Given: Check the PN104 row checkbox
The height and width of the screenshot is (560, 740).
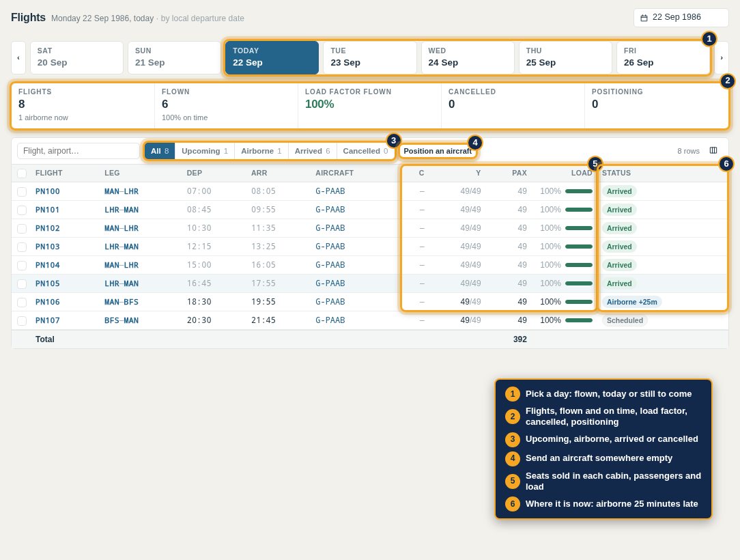Looking at the screenshot, I should tap(22, 266).
